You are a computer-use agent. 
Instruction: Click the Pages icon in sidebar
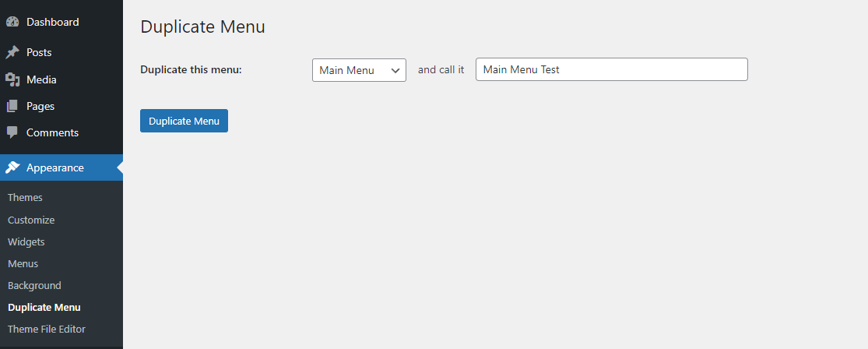point(12,106)
